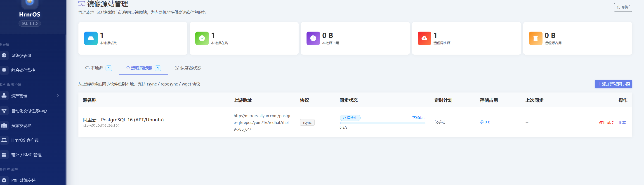The image size is (644, 185).
Task: Click the 仅手动 schedule value
Action: pos(440,122)
